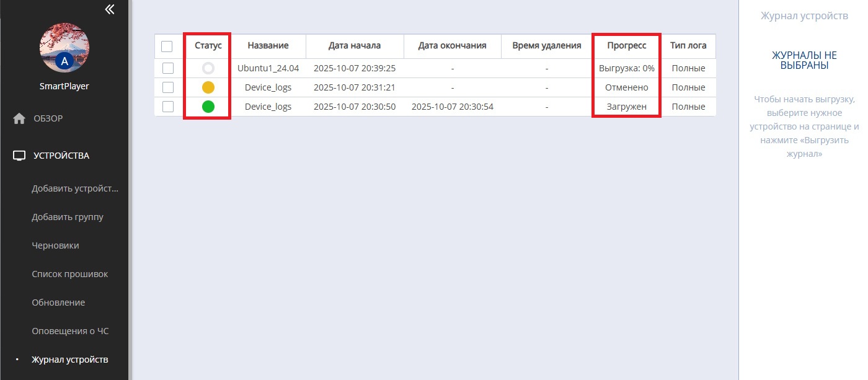The width and height of the screenshot is (868, 380).
Task: Open the Обновление sidebar item
Action: [x=58, y=303]
